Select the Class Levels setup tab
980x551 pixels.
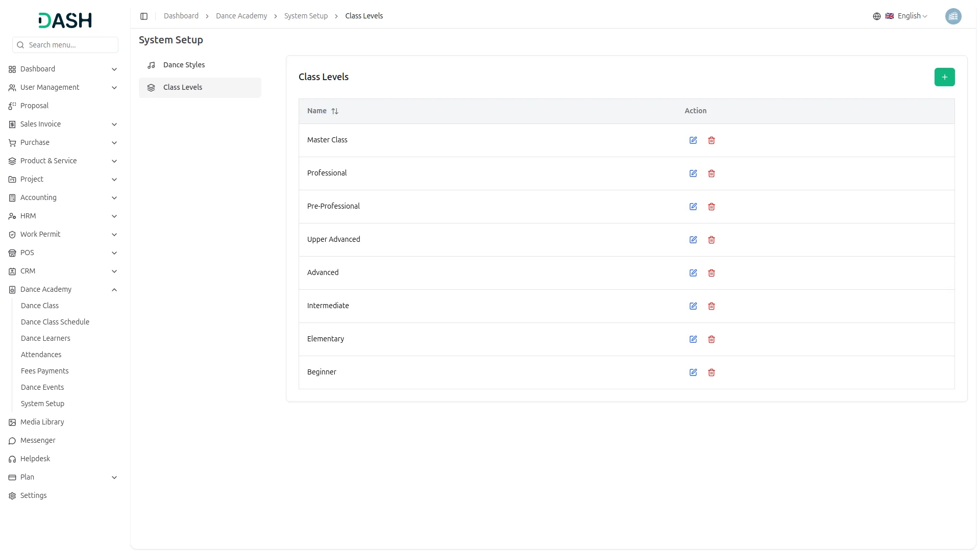click(x=183, y=88)
